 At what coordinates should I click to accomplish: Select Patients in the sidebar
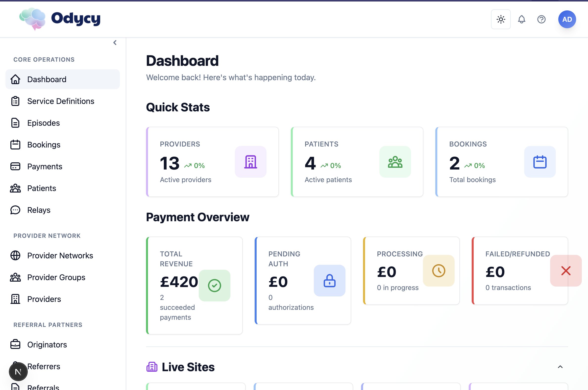tap(41, 188)
